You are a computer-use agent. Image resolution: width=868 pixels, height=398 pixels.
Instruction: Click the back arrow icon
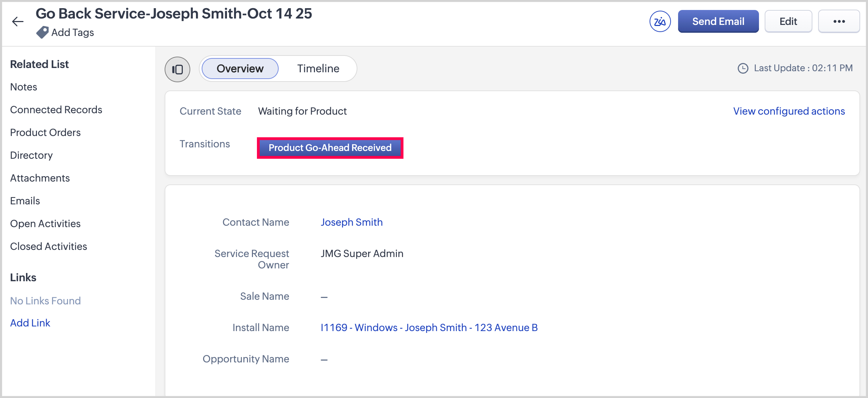17,22
